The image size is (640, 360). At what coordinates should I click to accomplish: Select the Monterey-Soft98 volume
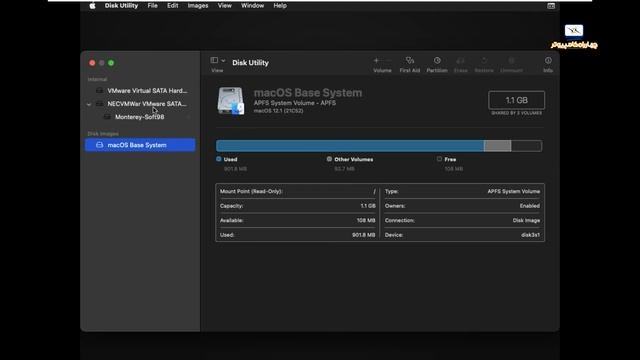pyautogui.click(x=140, y=117)
